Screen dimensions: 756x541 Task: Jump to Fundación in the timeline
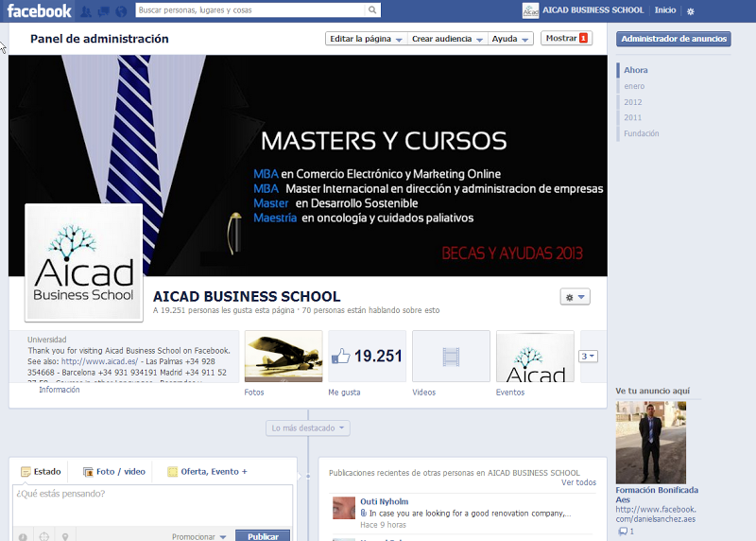pos(642,133)
